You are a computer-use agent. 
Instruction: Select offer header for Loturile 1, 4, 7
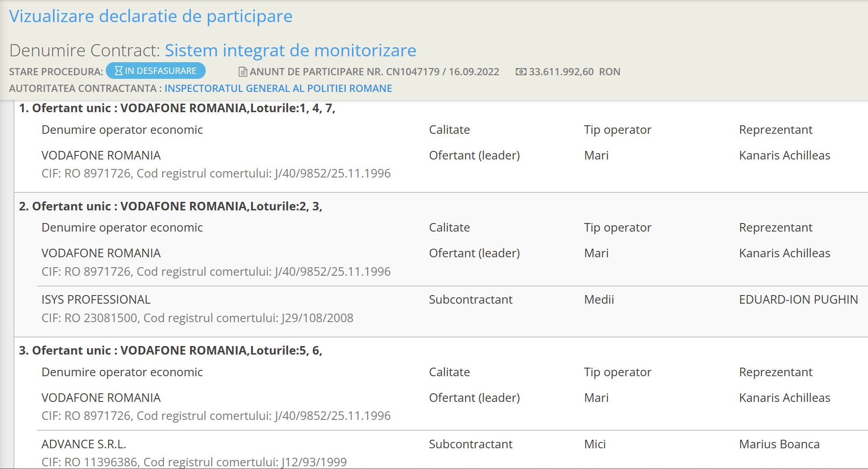point(177,108)
